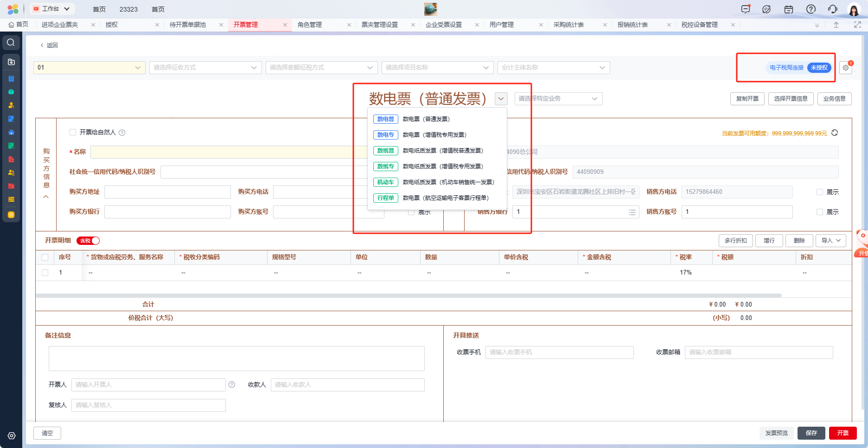This screenshot has height=448, width=868.
Task: Open settings gear next to 电子税局连接
Action: tap(846, 68)
